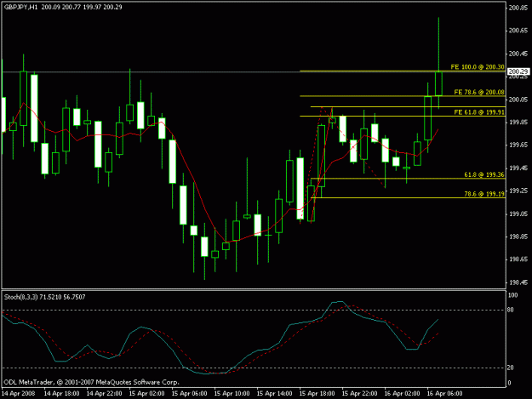
Task: Click the 61.8 @ 199.36 retracement label
Action: 484,175
